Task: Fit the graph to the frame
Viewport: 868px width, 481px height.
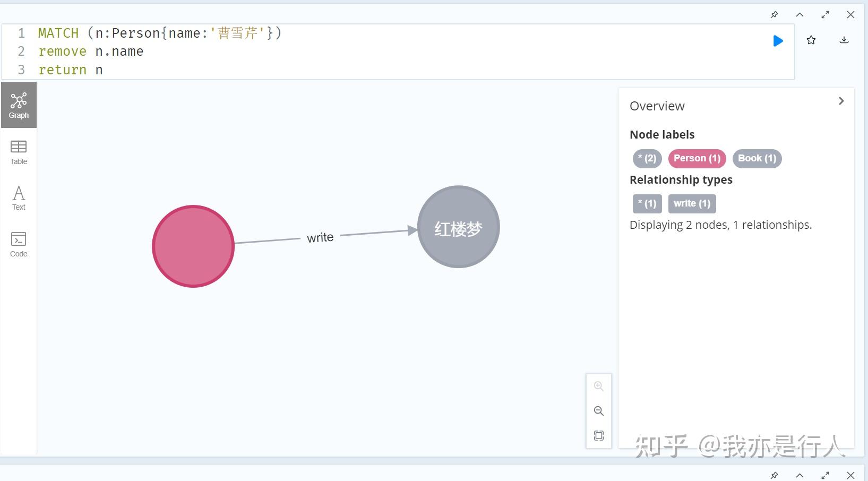Action: [599, 435]
